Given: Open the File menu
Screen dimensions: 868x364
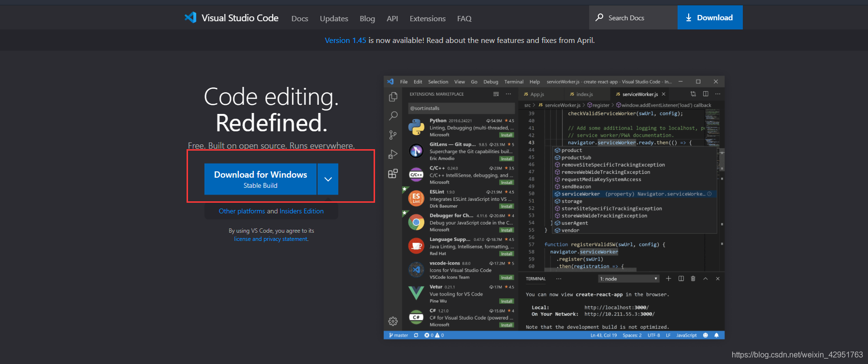Looking at the screenshot, I should (404, 82).
